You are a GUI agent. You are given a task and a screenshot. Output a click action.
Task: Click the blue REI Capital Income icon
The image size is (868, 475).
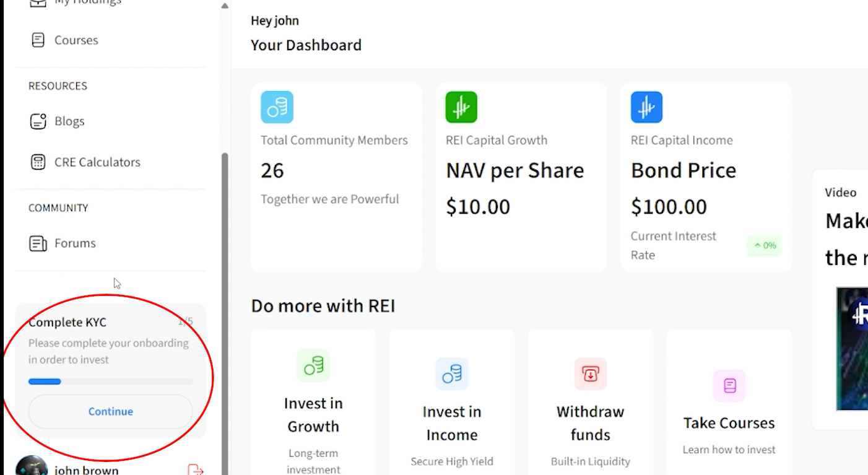646,107
